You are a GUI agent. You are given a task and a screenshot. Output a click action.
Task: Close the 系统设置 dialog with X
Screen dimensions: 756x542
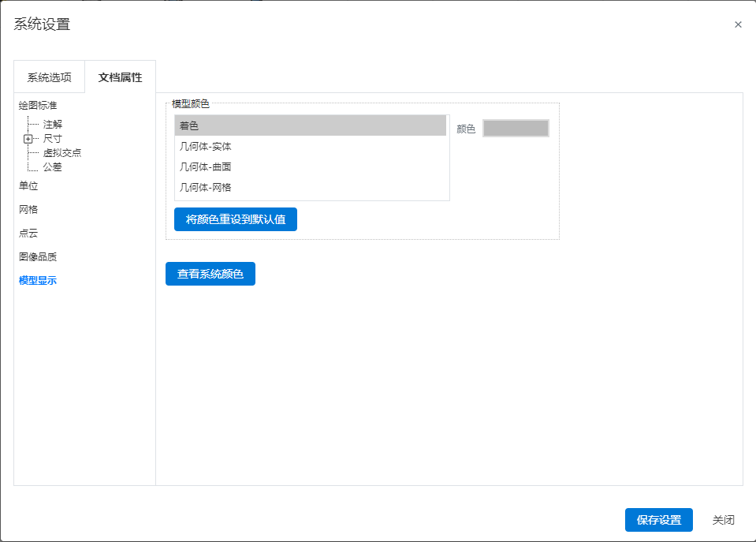click(x=738, y=24)
